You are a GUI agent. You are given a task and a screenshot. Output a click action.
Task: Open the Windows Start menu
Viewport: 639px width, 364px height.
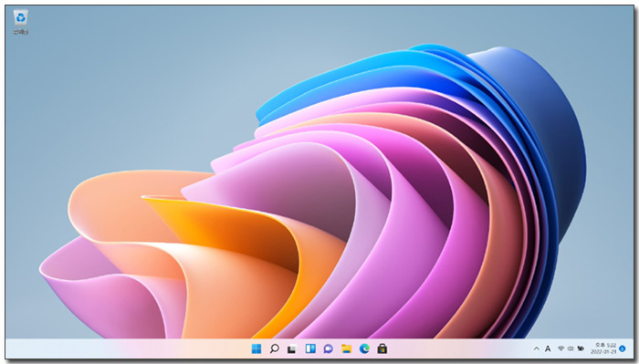click(257, 348)
